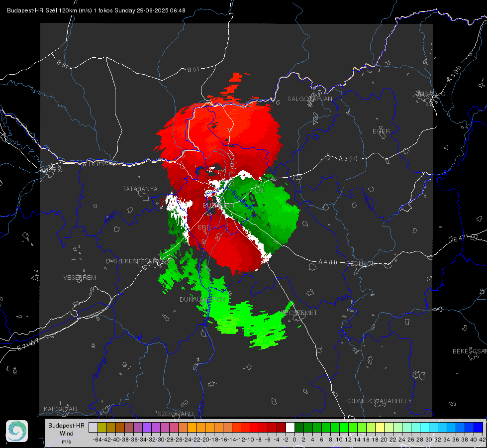This screenshot has height=448, width=487.
Task: Click the "42" value on the legend scale
Action: click(x=483, y=440)
